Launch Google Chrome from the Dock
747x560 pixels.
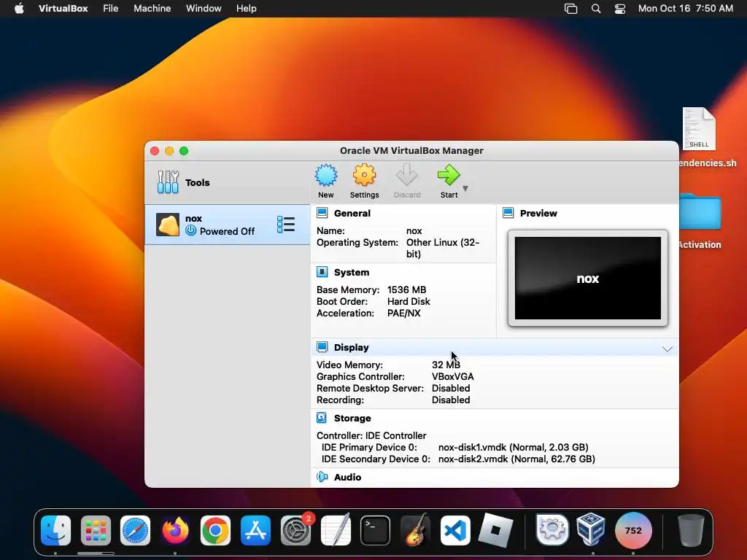coord(215,530)
